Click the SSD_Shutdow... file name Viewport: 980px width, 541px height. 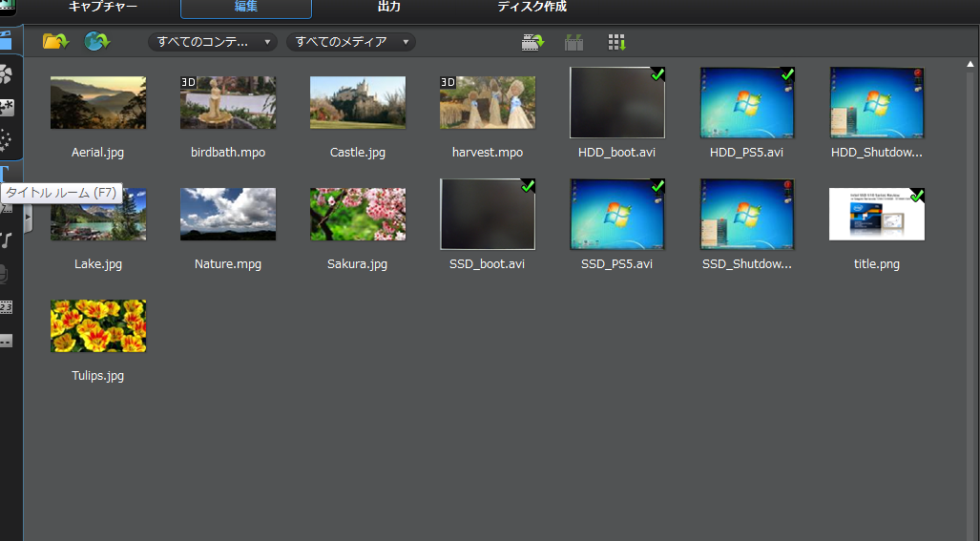pyautogui.click(x=747, y=264)
